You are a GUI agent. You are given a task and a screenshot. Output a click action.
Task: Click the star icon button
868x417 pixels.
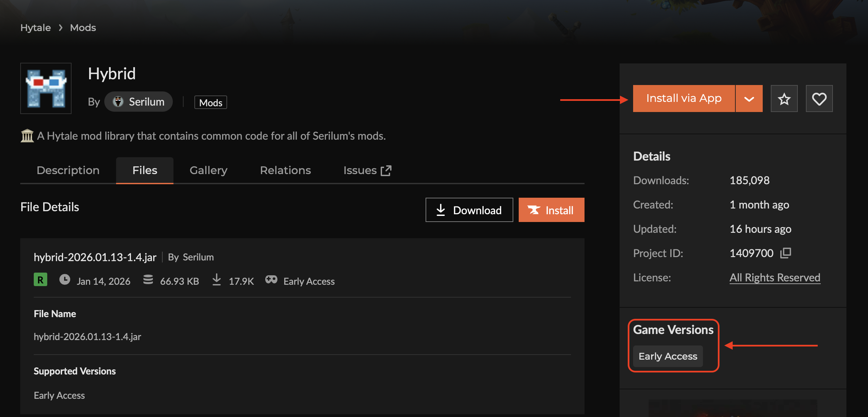pyautogui.click(x=784, y=99)
